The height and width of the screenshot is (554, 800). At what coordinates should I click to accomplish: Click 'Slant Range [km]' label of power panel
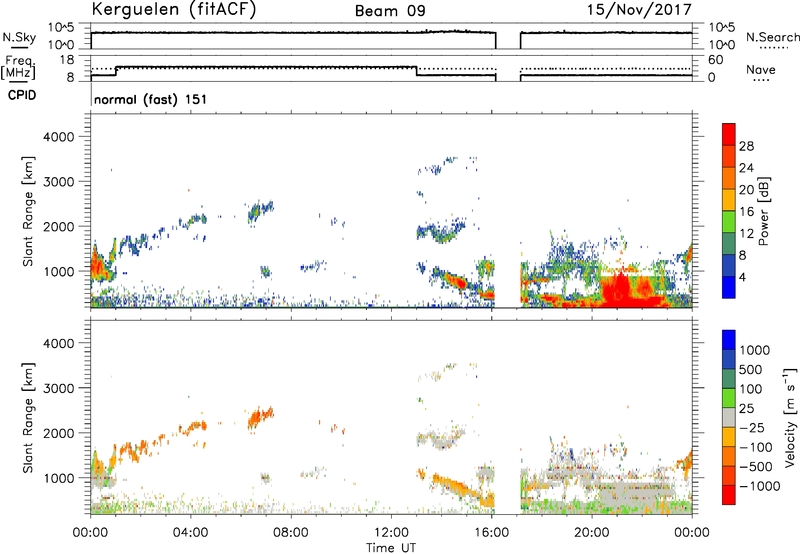coord(28,211)
